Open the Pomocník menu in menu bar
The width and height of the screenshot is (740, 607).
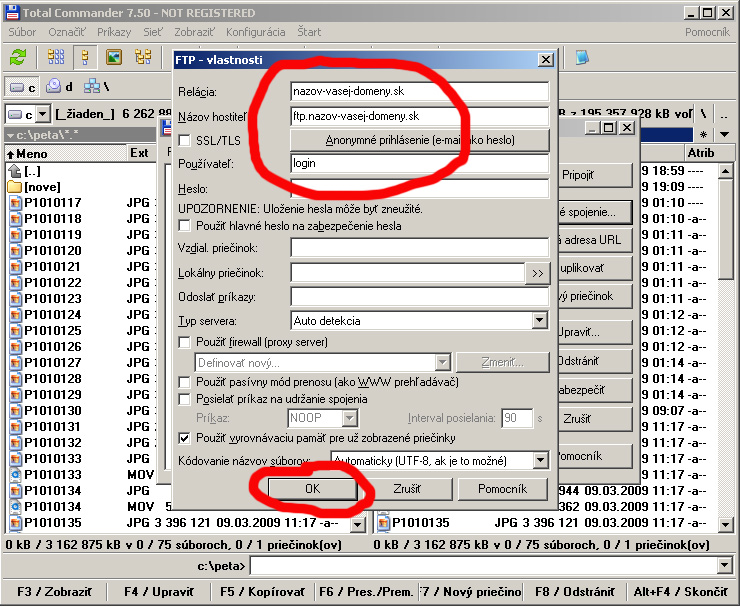(707, 32)
